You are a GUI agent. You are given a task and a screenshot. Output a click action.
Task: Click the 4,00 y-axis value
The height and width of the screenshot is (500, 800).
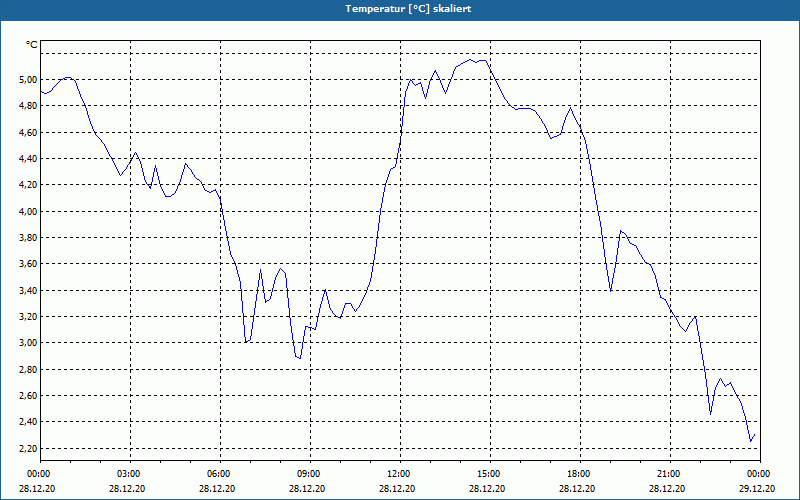click(x=28, y=211)
